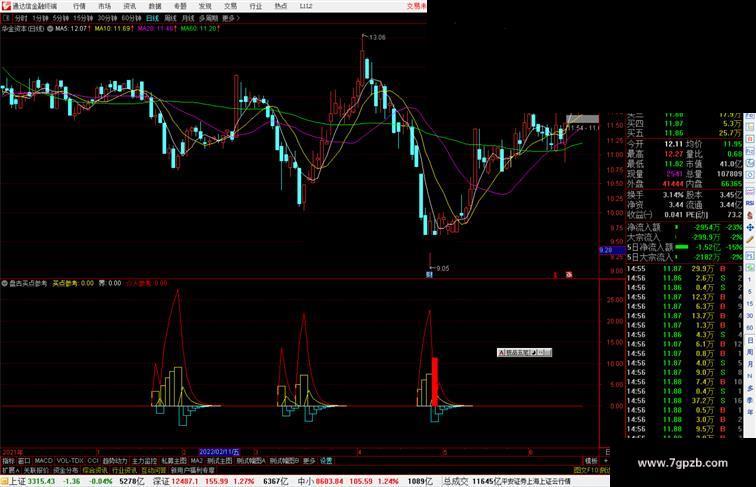Click the 2022/02/11 date marker on timeline
756x487 pixels.
219,452
